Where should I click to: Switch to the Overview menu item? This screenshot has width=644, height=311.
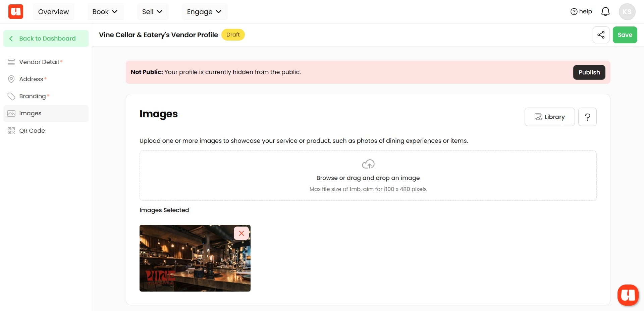click(x=53, y=11)
